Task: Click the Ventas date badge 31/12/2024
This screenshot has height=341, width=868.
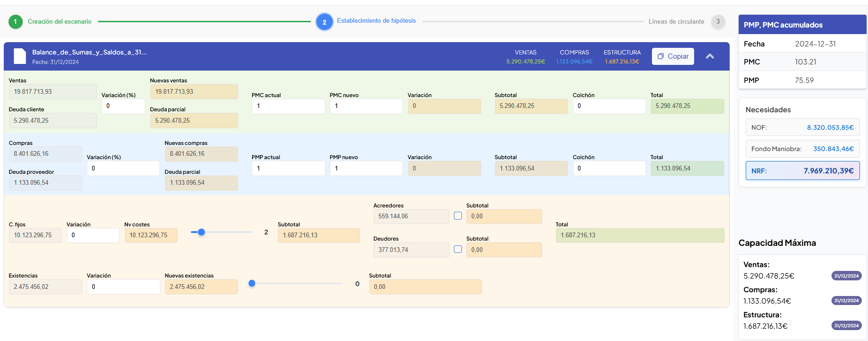Action: coord(846,276)
